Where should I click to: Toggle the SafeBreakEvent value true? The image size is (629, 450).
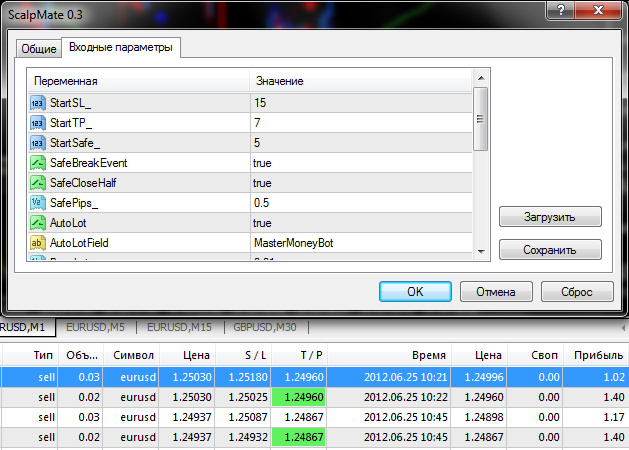(361, 163)
